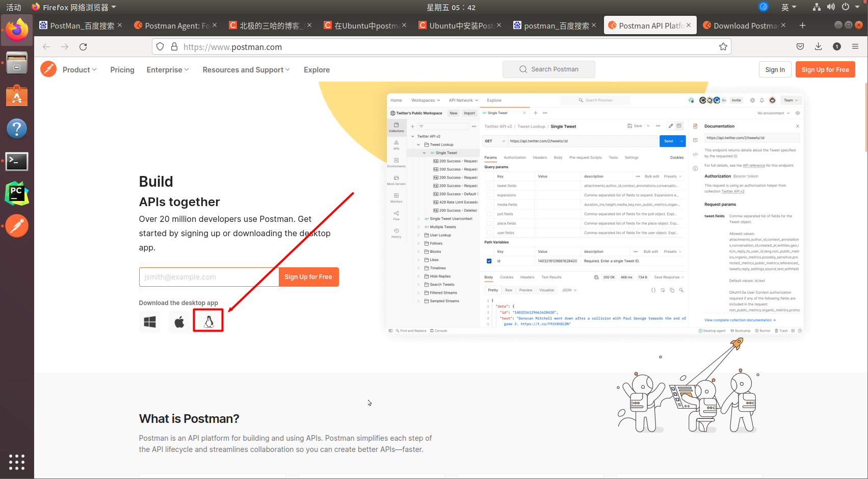The height and width of the screenshot is (479, 868).
Task: Reload the page with the refresh icon
Action: 83,46
